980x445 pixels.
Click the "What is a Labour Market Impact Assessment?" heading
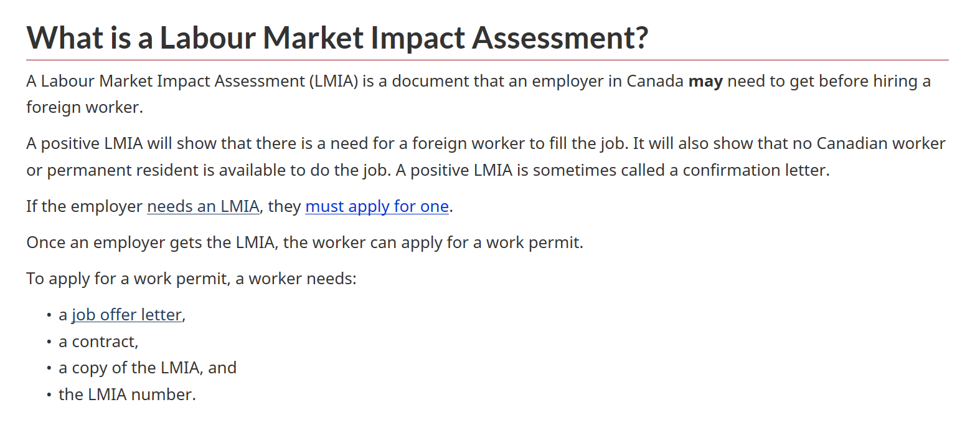click(x=337, y=37)
